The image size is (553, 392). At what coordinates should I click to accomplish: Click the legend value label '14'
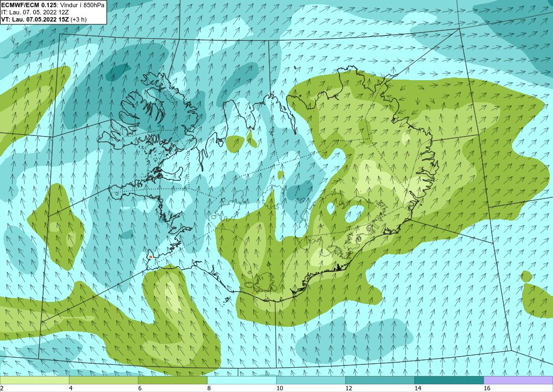point(417,388)
